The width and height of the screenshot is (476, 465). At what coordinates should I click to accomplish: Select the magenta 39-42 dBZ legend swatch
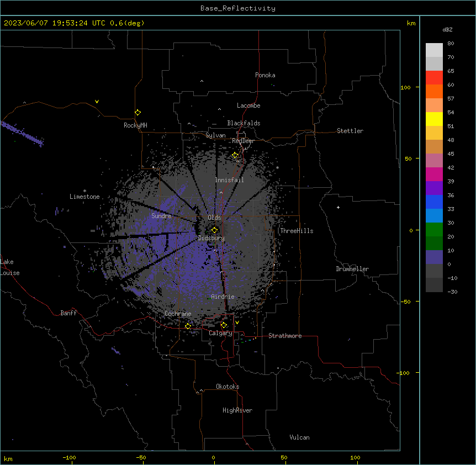click(434, 174)
